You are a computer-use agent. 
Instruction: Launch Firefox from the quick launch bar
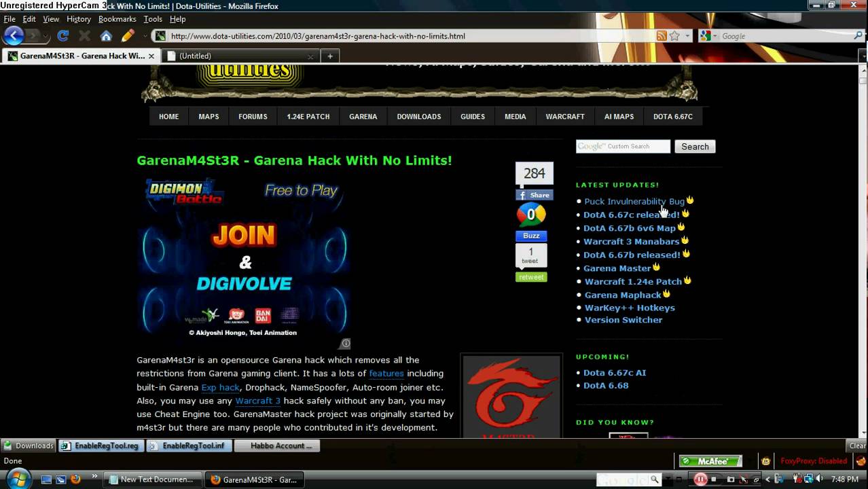(x=75, y=479)
